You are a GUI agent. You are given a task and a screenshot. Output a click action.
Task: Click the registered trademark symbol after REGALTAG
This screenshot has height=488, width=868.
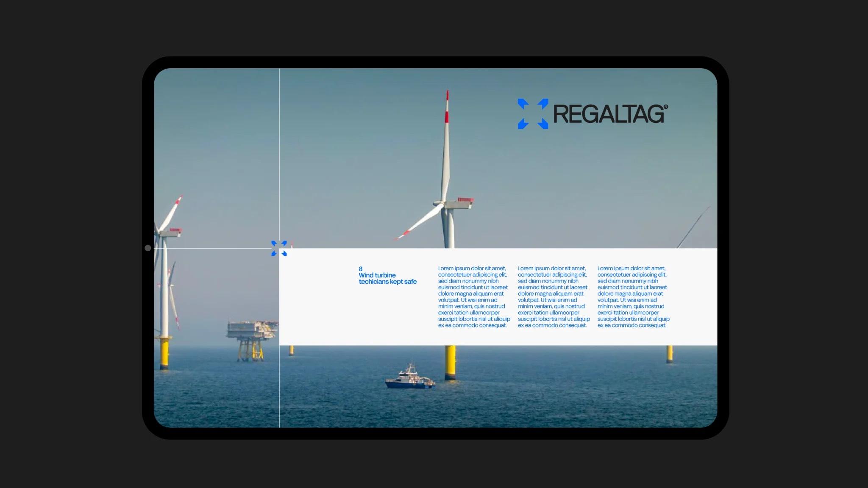pyautogui.click(x=665, y=107)
